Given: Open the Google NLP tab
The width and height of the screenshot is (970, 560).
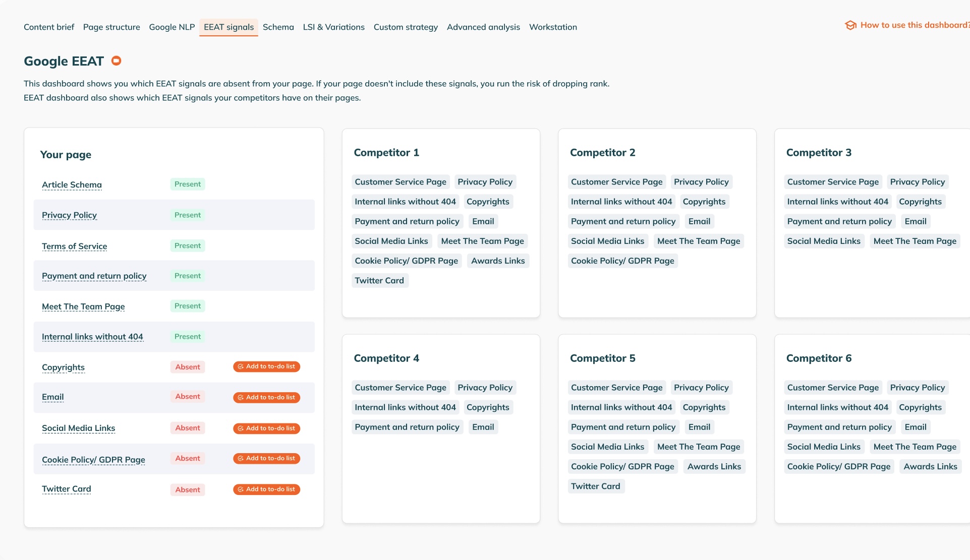Looking at the screenshot, I should pos(172,27).
